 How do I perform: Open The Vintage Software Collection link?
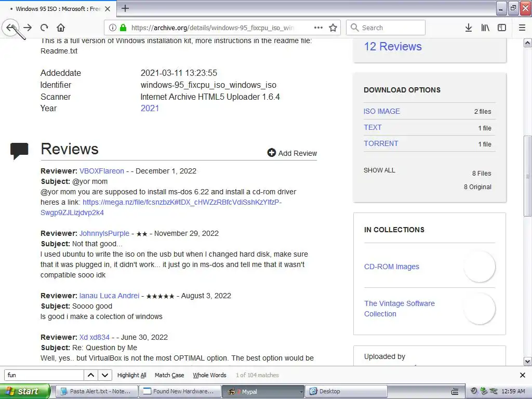tap(400, 309)
